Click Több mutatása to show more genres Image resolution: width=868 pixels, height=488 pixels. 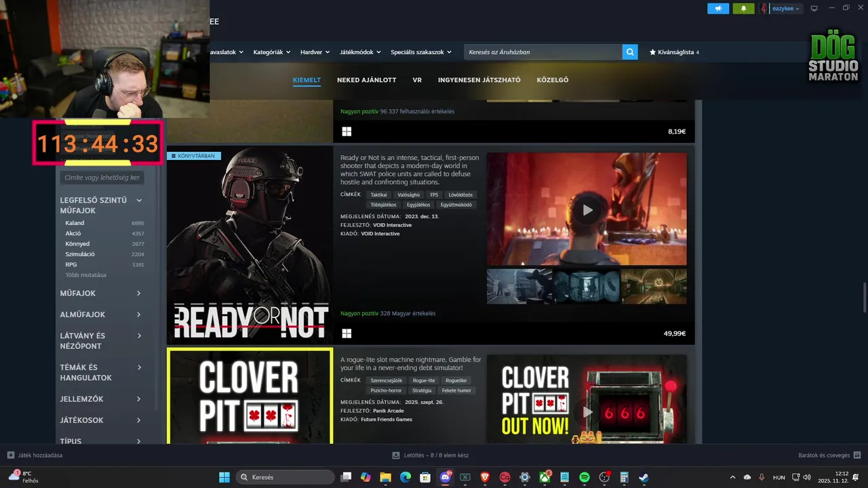(x=86, y=275)
